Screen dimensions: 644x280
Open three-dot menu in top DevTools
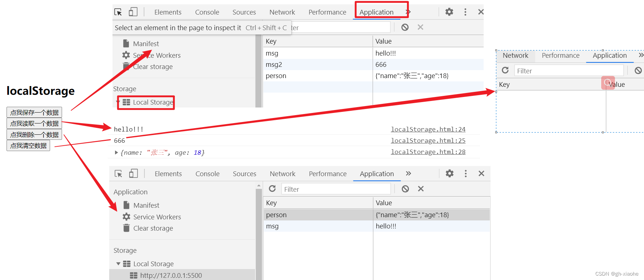point(465,12)
